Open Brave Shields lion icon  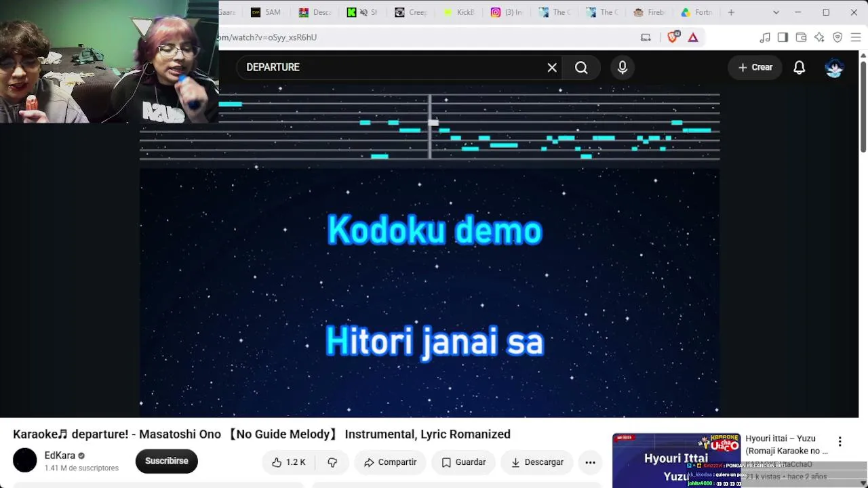(x=673, y=37)
